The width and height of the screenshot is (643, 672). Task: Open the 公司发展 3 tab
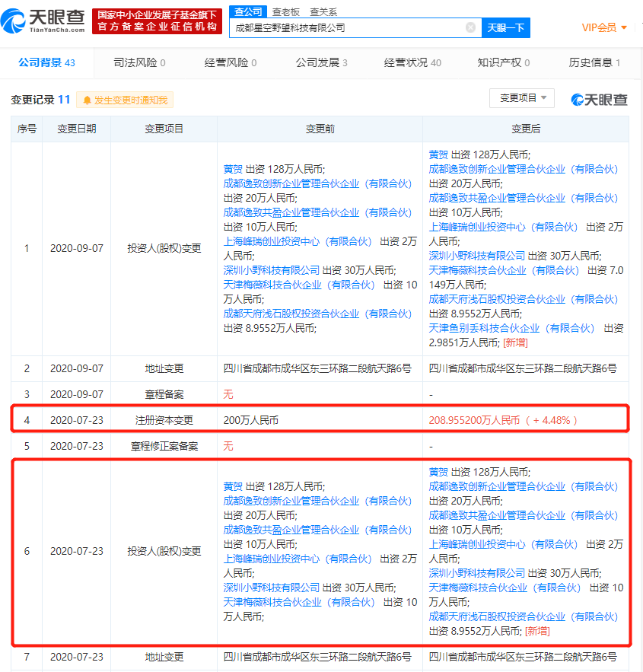[321, 62]
